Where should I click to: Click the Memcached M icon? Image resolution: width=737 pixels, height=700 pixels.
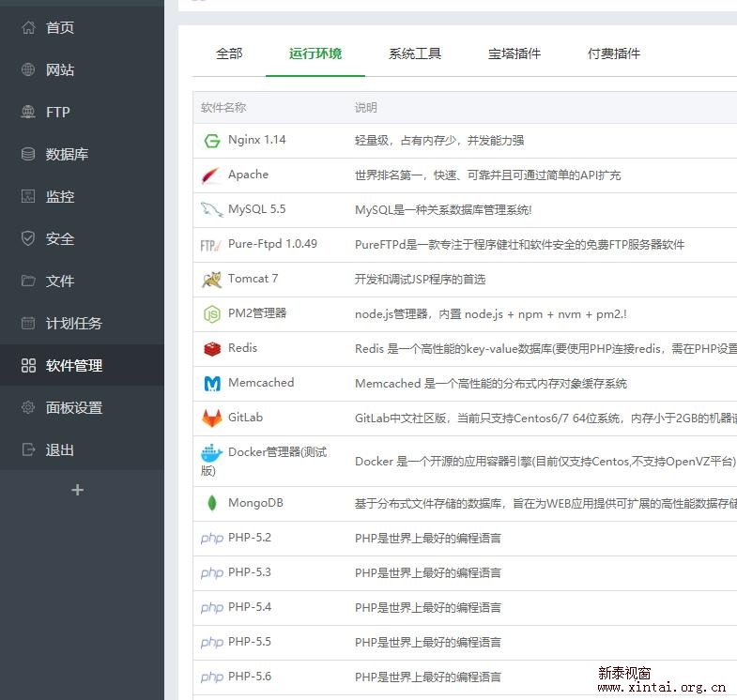(x=212, y=384)
